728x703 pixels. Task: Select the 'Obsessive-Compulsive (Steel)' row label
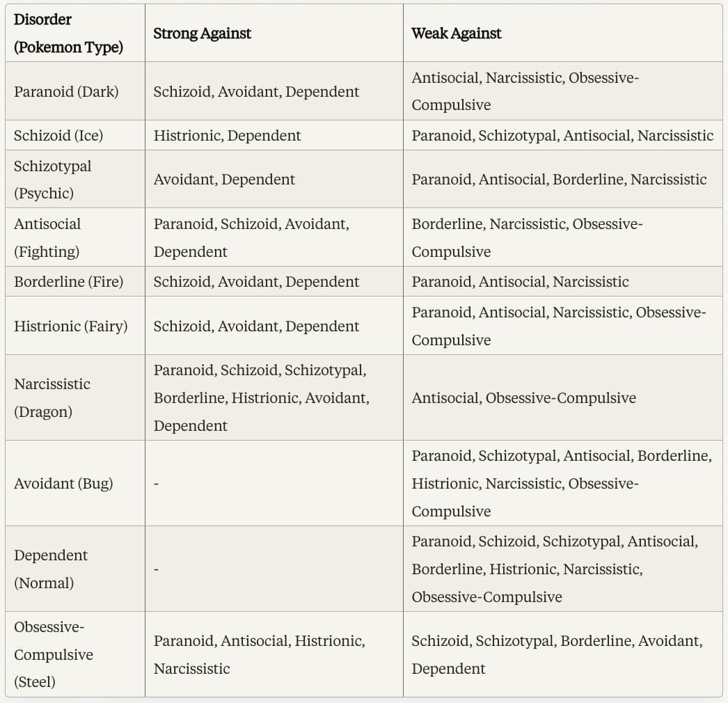click(x=53, y=654)
